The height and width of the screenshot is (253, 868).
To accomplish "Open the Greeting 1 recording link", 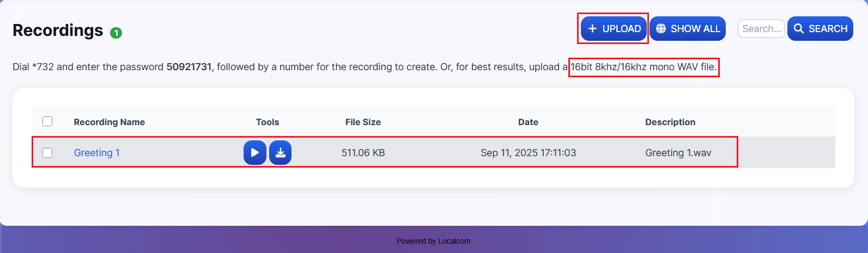I will pyautogui.click(x=96, y=153).
